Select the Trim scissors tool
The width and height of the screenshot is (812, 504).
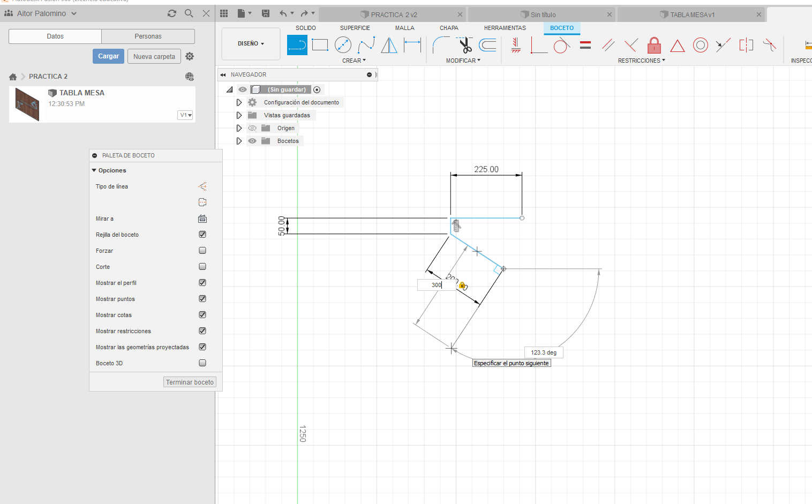click(465, 45)
